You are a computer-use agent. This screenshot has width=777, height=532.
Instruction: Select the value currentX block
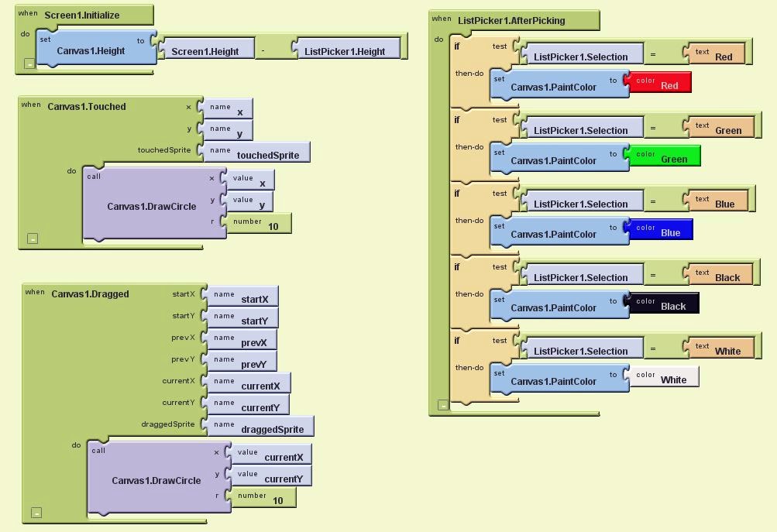[270, 455]
